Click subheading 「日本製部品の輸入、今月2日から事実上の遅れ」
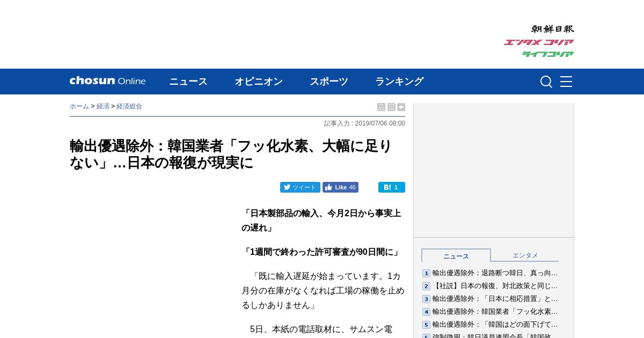 [321, 221]
